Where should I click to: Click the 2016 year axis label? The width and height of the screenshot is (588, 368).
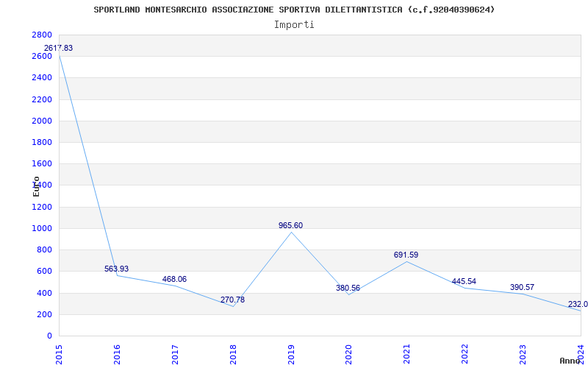[x=117, y=354]
